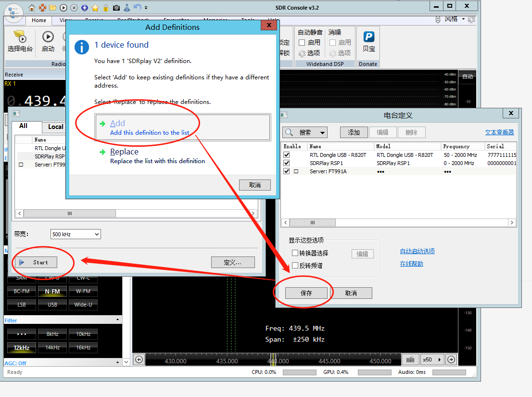Select BC-FM demodulation mode

[x=22, y=291]
